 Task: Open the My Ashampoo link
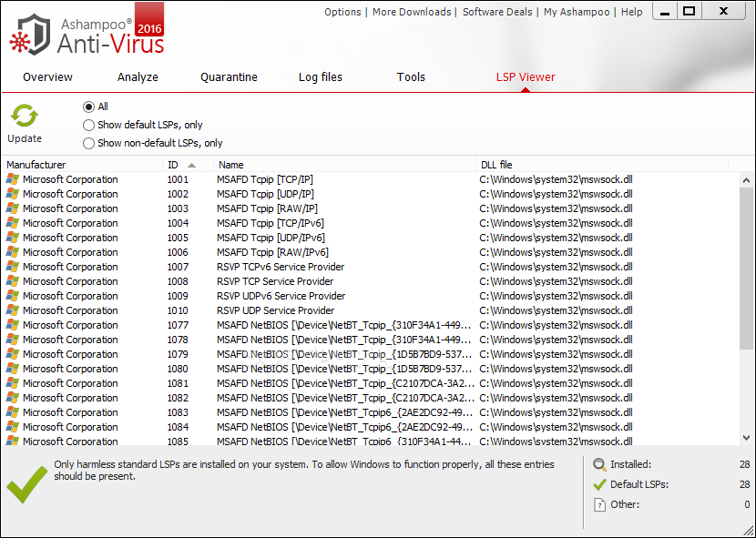[577, 12]
